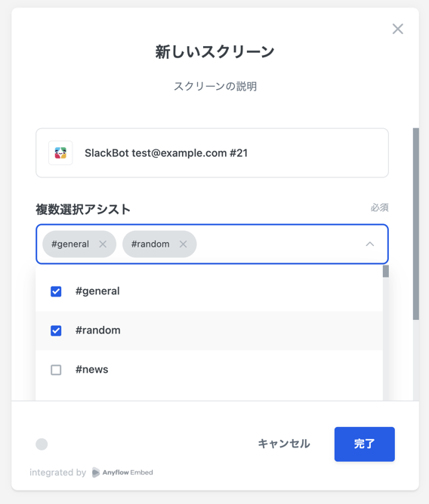Click the Slack logo icon in the account card
This screenshot has height=504, width=429.
[60, 153]
